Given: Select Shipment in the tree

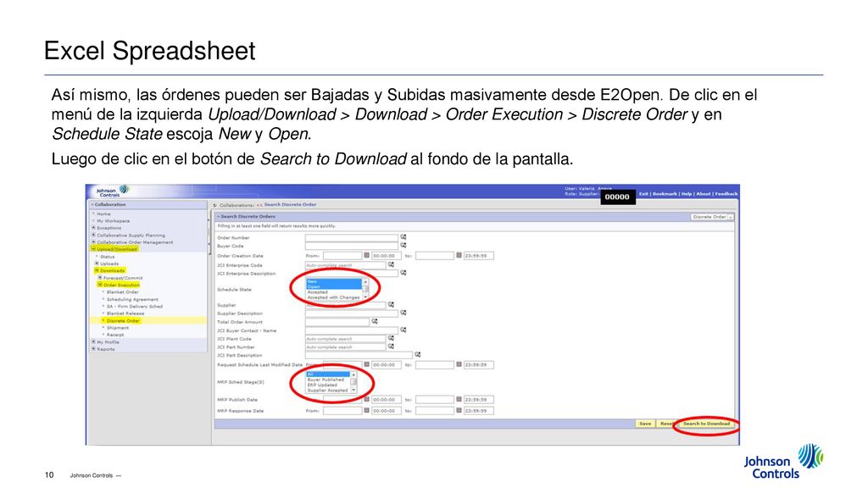Looking at the screenshot, I should [117, 328].
